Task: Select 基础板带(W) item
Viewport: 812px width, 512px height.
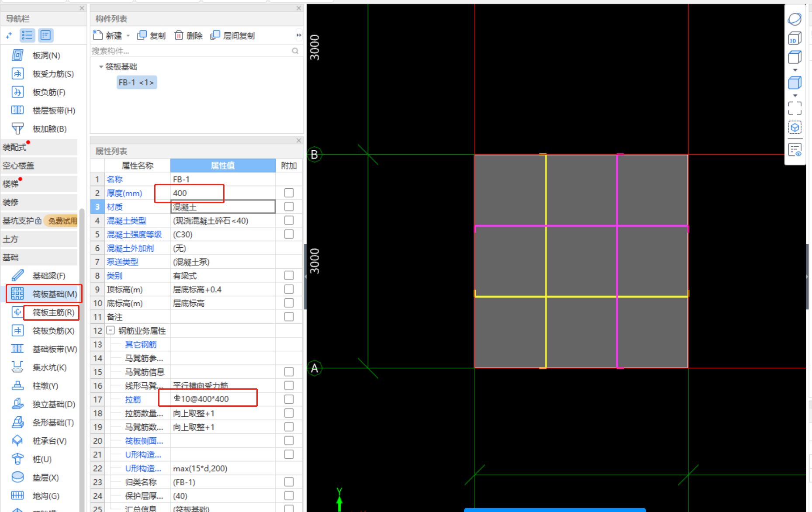Action: [44, 349]
